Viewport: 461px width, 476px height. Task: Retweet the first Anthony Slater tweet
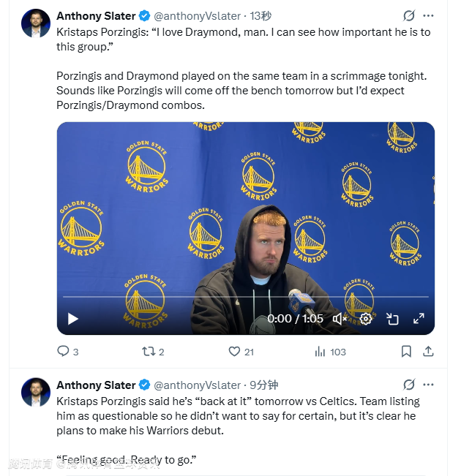pos(148,352)
